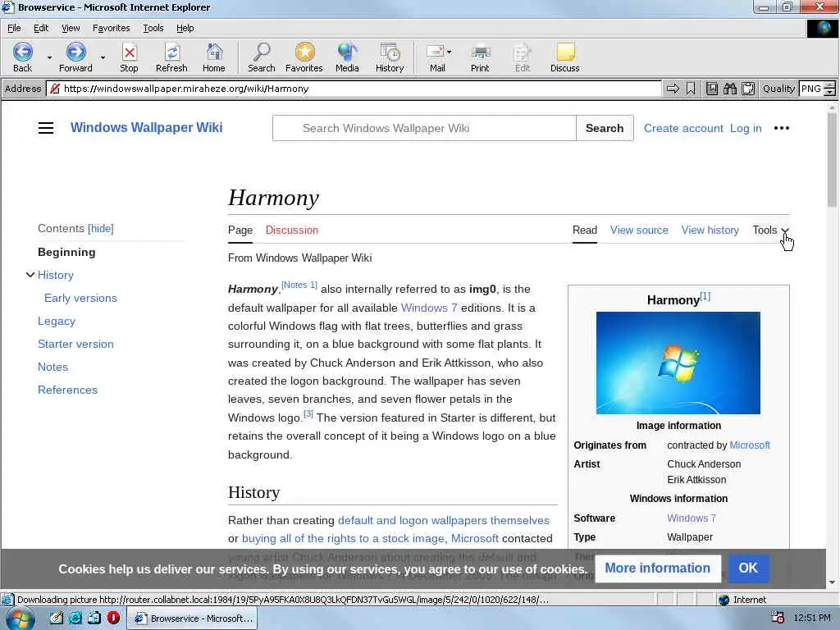Open the Media pane
This screenshot has height=630, width=840.
click(347, 57)
